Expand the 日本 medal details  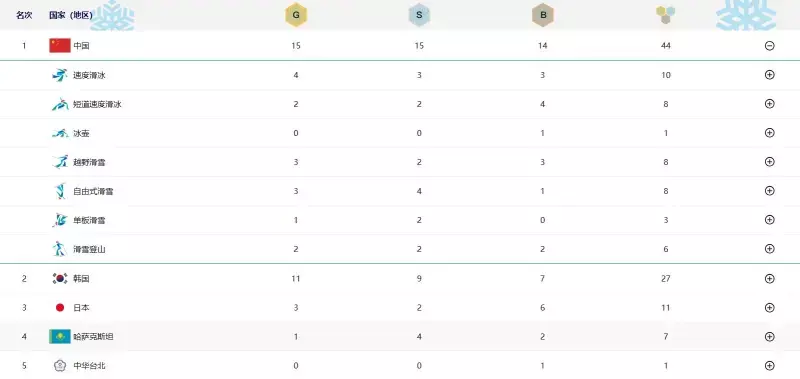pyautogui.click(x=770, y=308)
